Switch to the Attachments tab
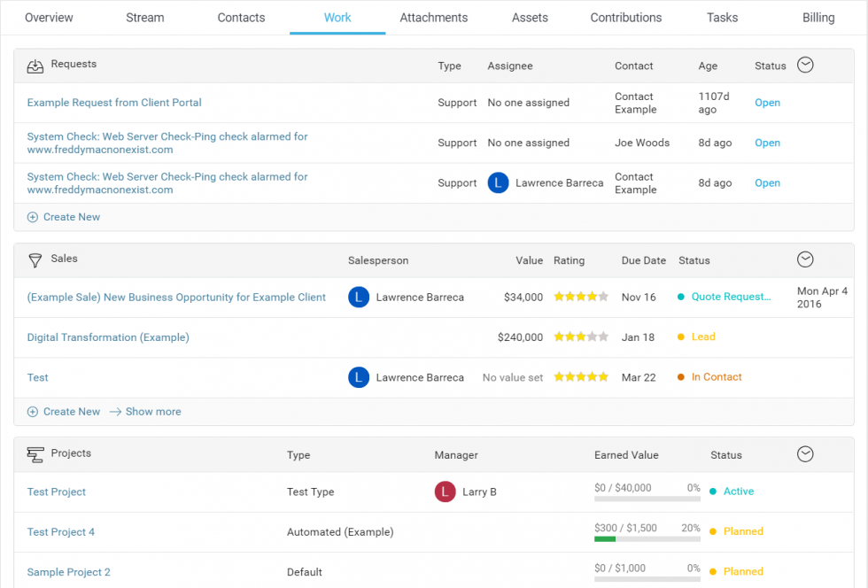This screenshot has width=868, height=588. coord(433,18)
